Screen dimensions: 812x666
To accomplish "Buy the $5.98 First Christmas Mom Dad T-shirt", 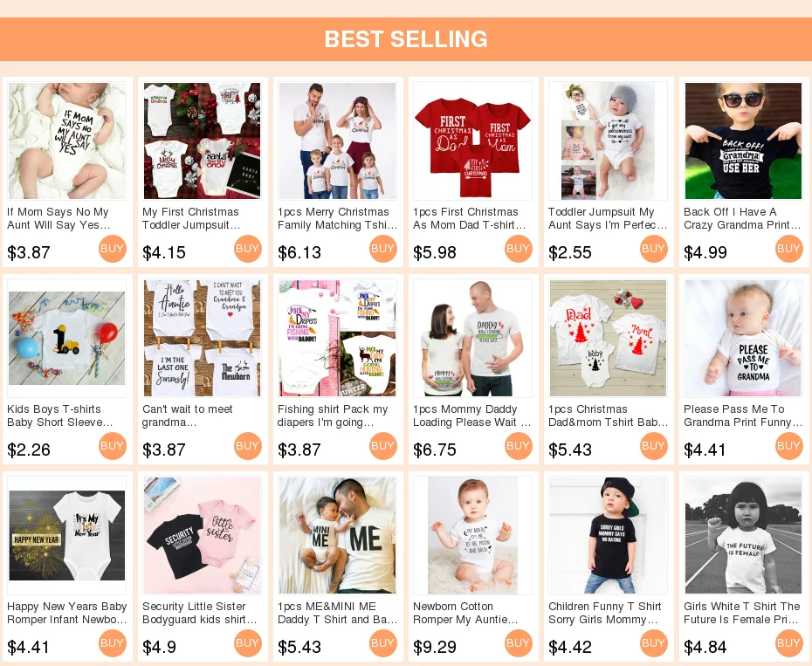I will point(518,249).
